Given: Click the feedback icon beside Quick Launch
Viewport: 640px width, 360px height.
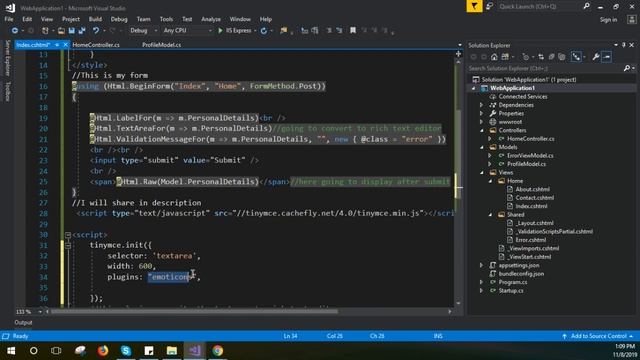Looking at the screenshot, I should coord(489,6).
